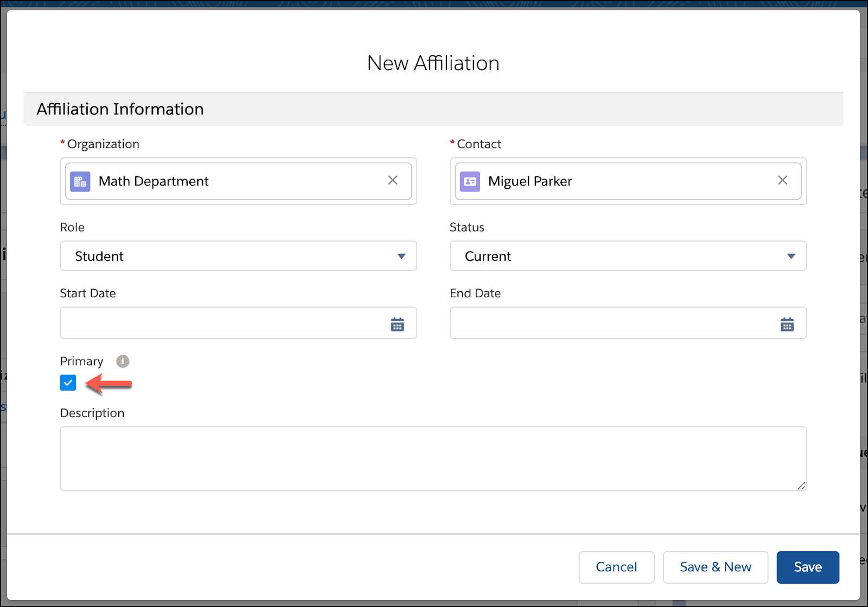Click the Miguel Parker contact name
This screenshot has height=607, width=868.
tap(530, 181)
